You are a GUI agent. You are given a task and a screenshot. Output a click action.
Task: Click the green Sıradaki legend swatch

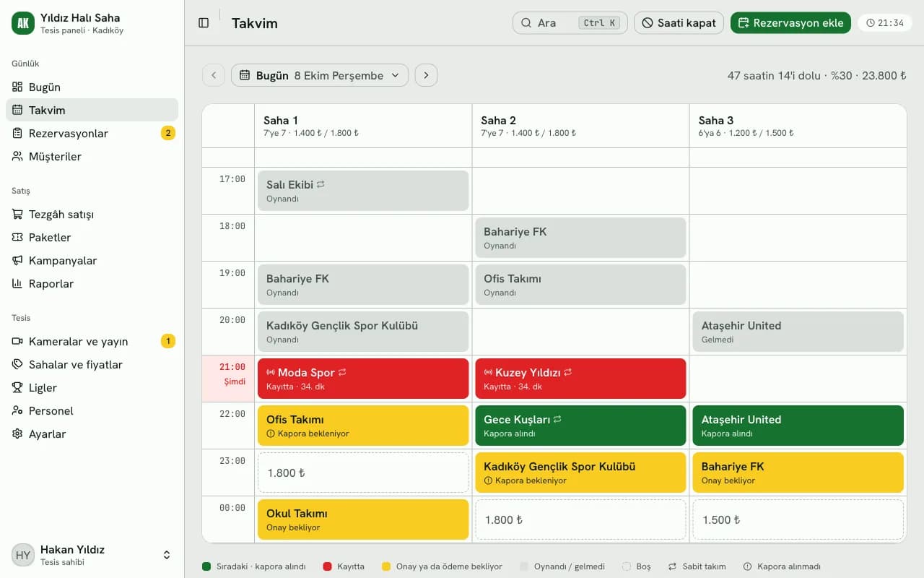pos(206,566)
